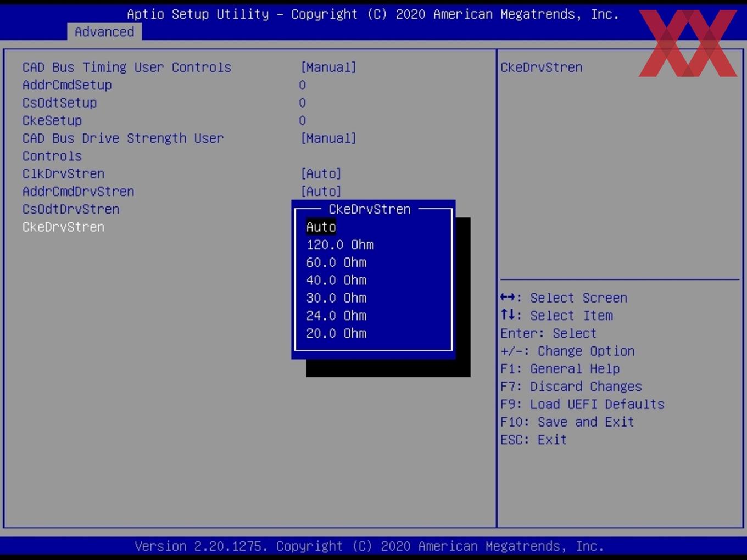Select Auto in CkeDrvStren popup
The height and width of the screenshot is (560, 747).
(x=321, y=227)
